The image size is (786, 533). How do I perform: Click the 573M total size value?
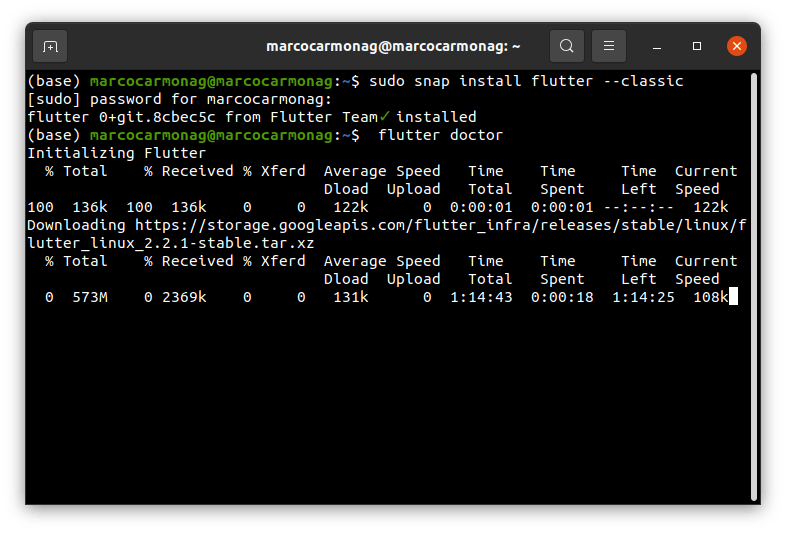tap(90, 297)
